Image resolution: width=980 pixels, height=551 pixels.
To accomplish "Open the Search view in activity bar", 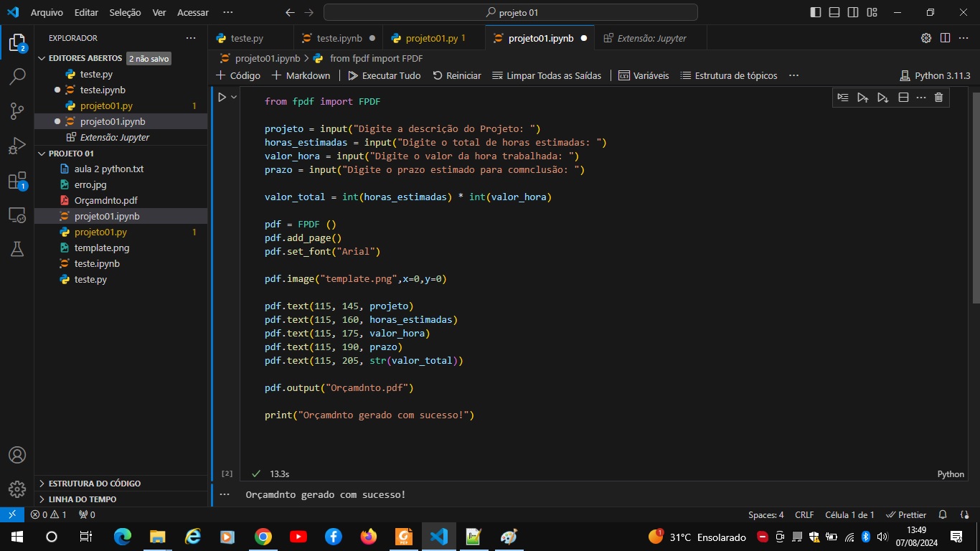I will tap(17, 76).
